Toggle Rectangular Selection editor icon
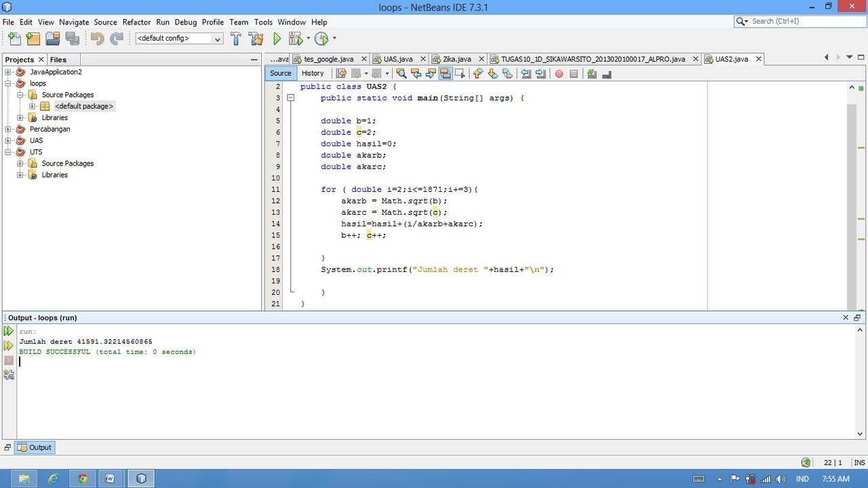The height and width of the screenshot is (488, 868). click(460, 73)
